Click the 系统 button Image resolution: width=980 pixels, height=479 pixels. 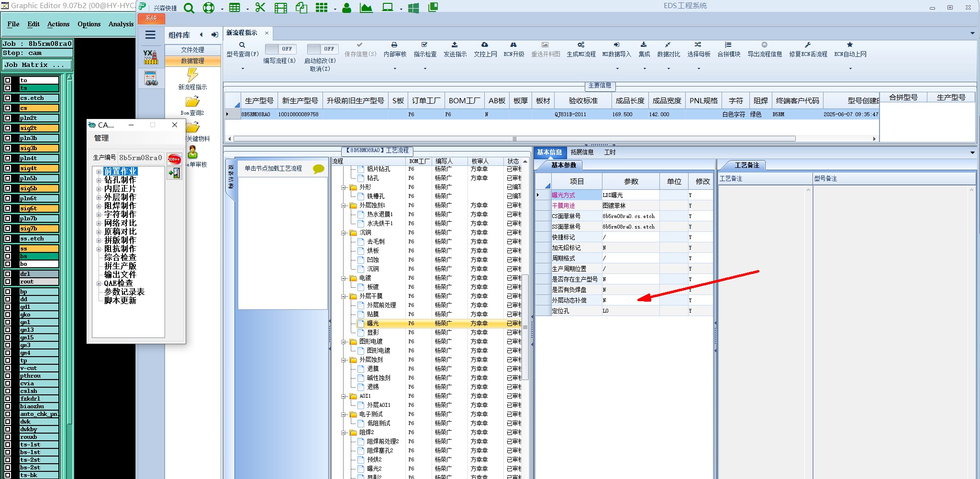point(151,19)
